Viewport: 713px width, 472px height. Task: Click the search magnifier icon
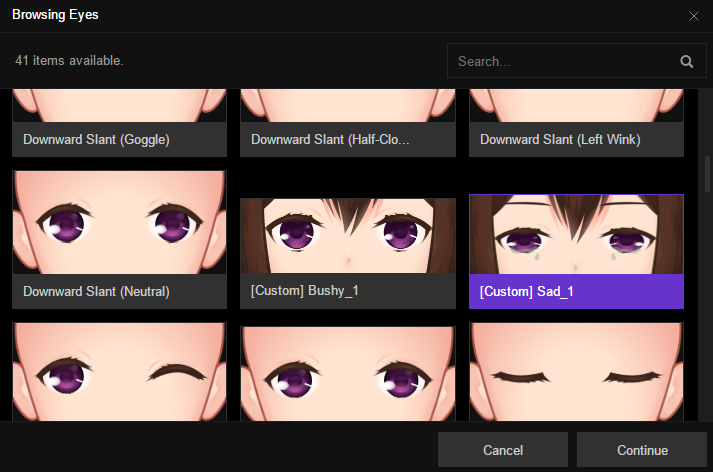click(x=687, y=61)
